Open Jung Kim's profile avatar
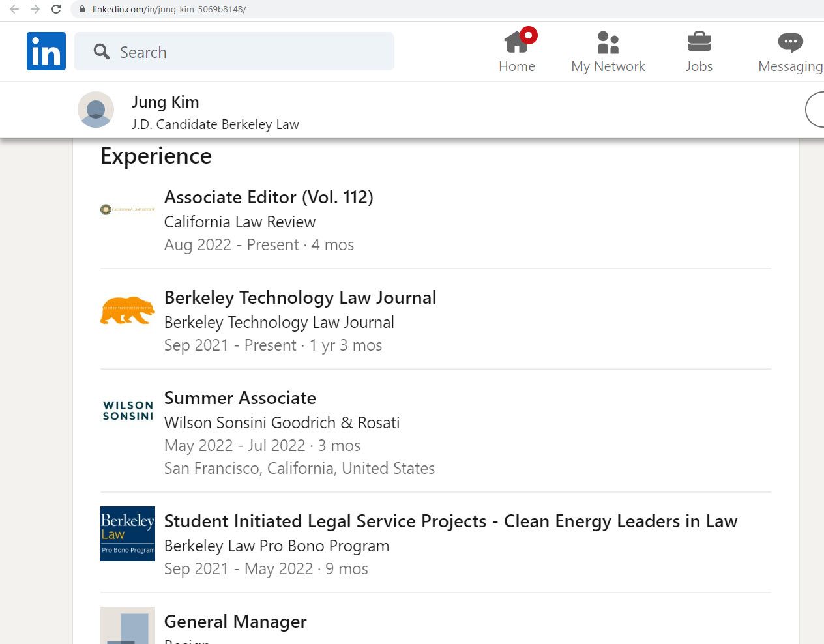The image size is (824, 644). [x=96, y=110]
